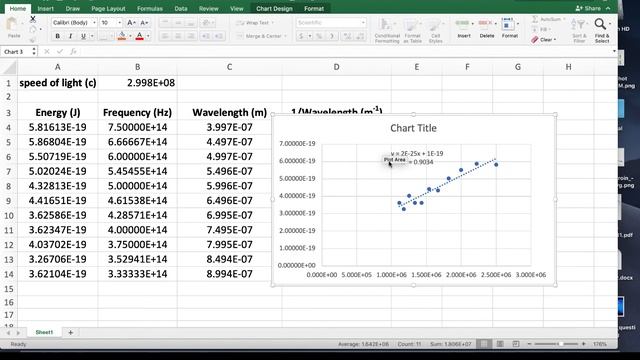
Task: Click the AutoSum sigma icon
Action: click(535, 19)
